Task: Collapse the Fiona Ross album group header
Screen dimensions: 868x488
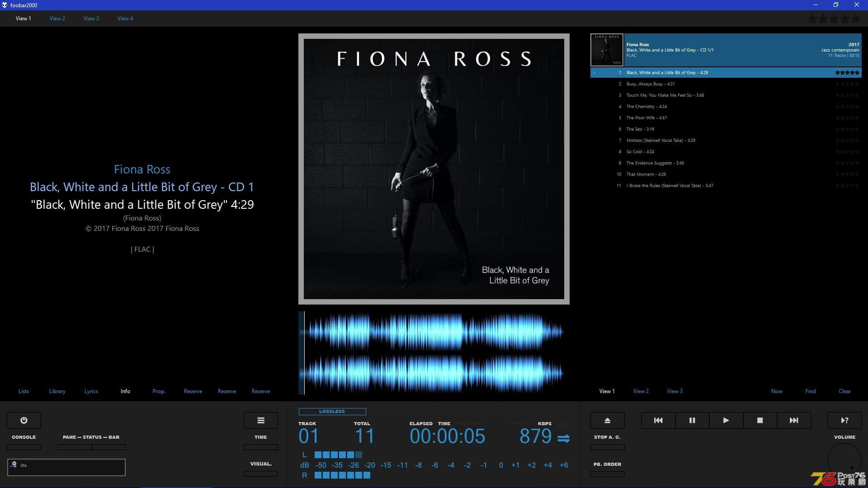Action: 743,50
